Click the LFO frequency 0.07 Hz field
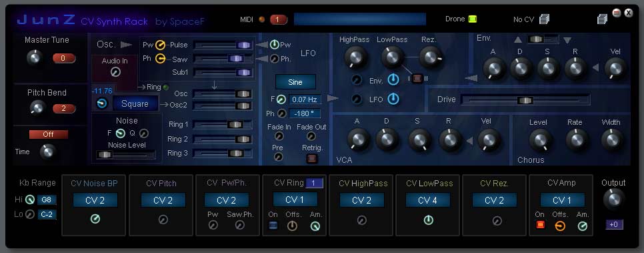The width and height of the screenshot is (644, 253). pos(305,99)
